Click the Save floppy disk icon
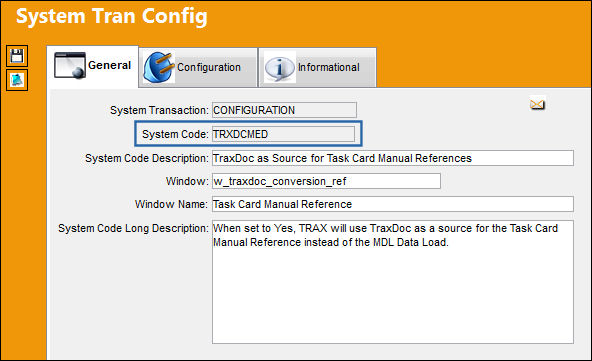The height and width of the screenshot is (361, 592). (x=17, y=56)
